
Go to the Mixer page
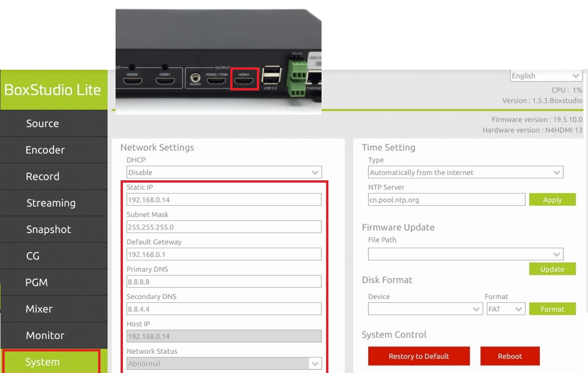point(54,309)
